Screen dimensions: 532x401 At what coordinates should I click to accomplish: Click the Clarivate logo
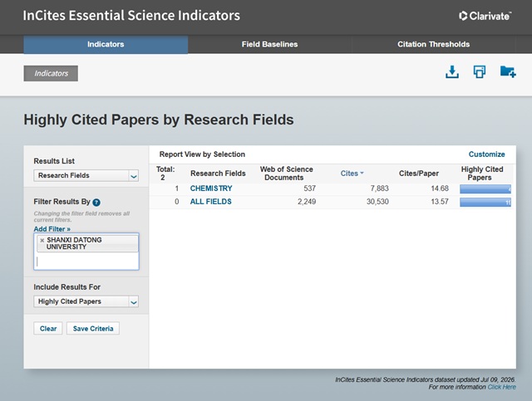485,16
